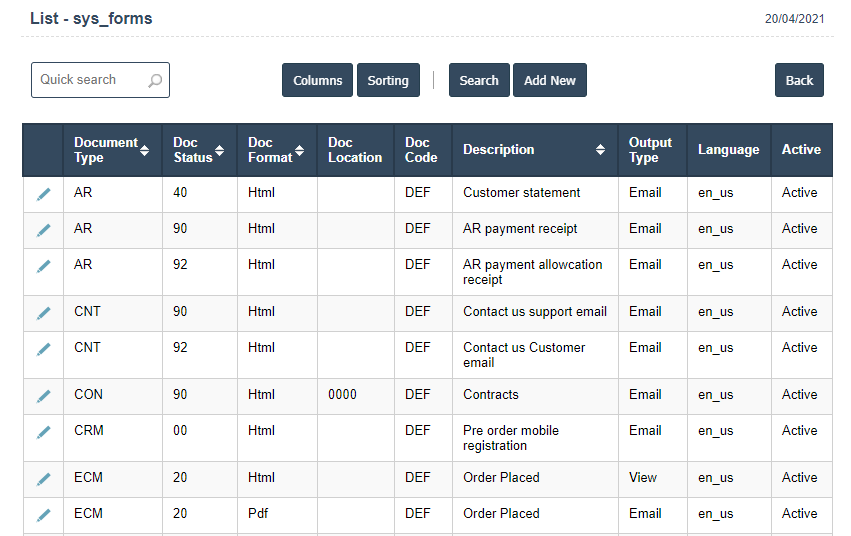Click the Language column header

pos(728,150)
